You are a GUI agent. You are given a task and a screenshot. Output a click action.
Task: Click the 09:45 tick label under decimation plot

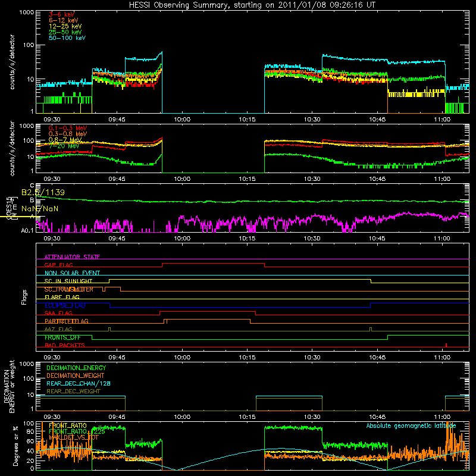click(x=117, y=417)
